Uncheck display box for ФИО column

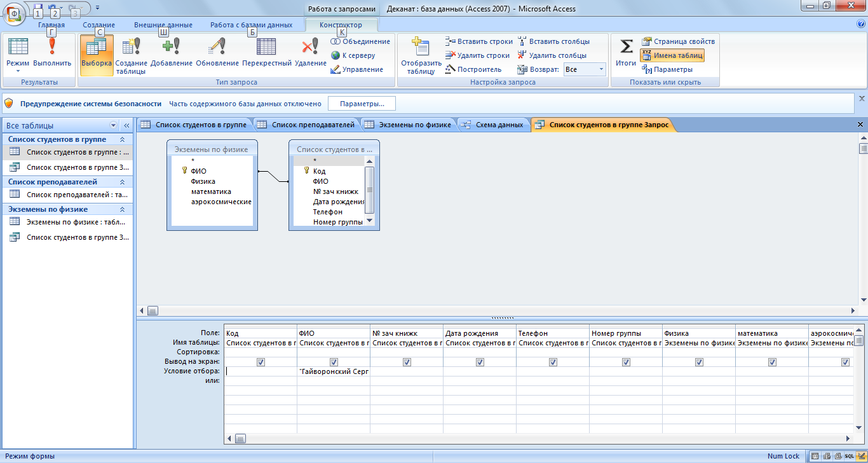point(334,362)
